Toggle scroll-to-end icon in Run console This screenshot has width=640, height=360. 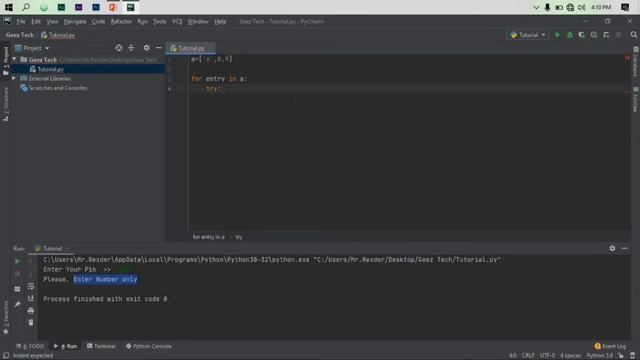31,299
